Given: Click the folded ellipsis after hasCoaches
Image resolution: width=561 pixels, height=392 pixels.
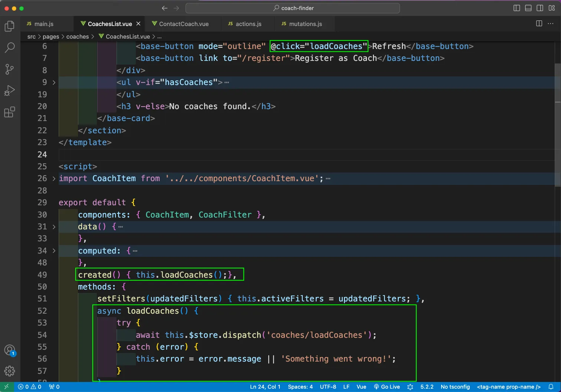Looking at the screenshot, I should point(227,82).
